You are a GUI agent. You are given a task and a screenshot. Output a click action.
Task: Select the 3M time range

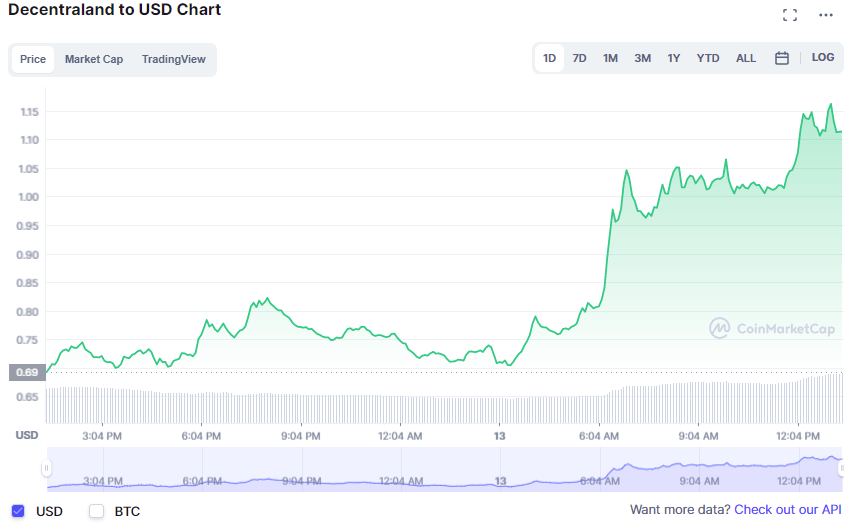click(642, 58)
